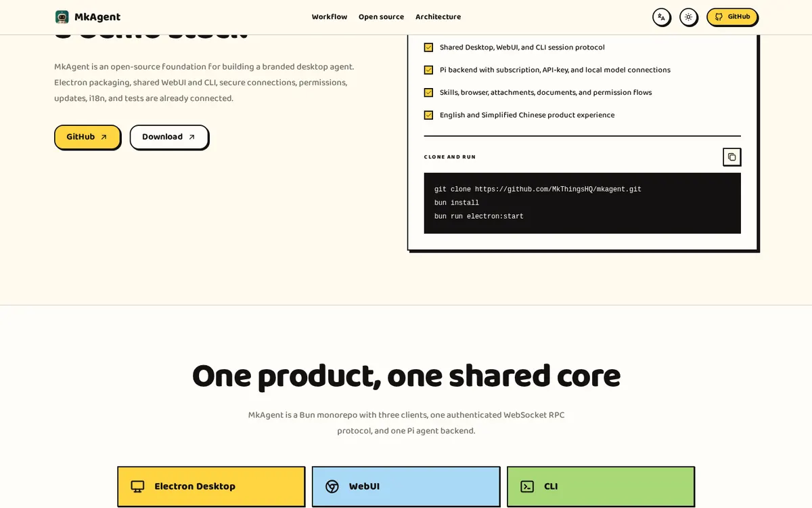This screenshot has height=508, width=812.
Task: Click the "One product, one shared core" heading
Action: [406, 376]
